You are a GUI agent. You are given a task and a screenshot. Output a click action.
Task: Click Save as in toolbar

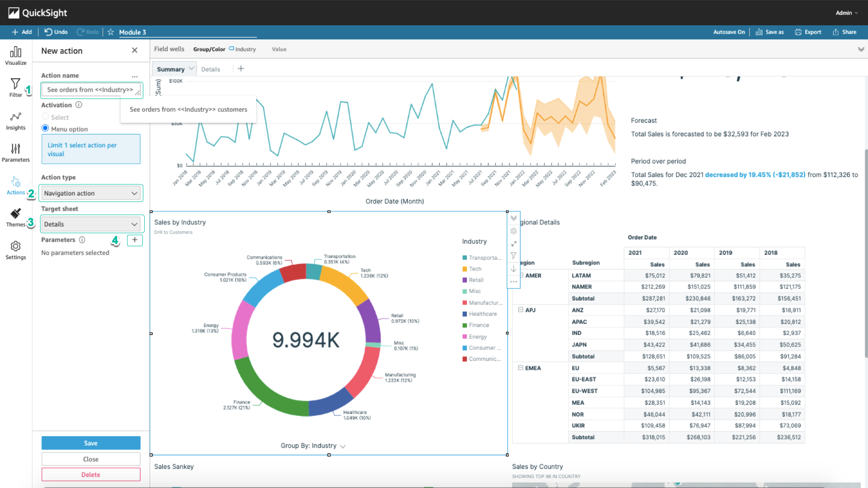[769, 32]
